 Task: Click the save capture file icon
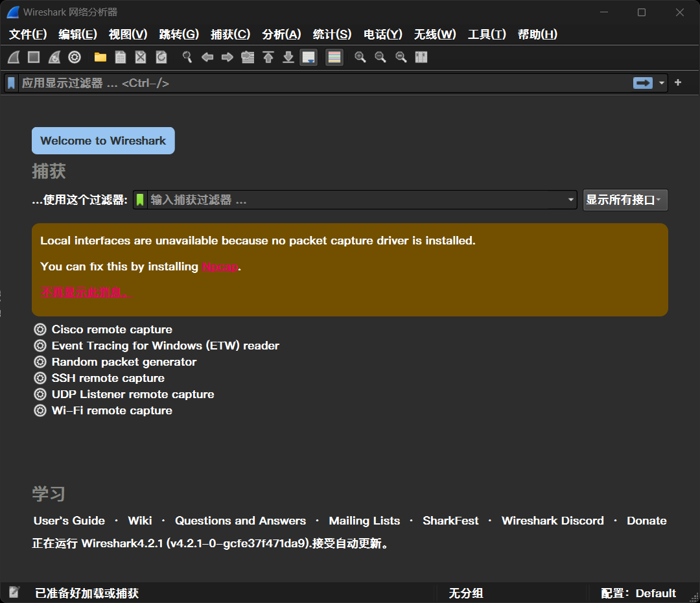pos(121,57)
